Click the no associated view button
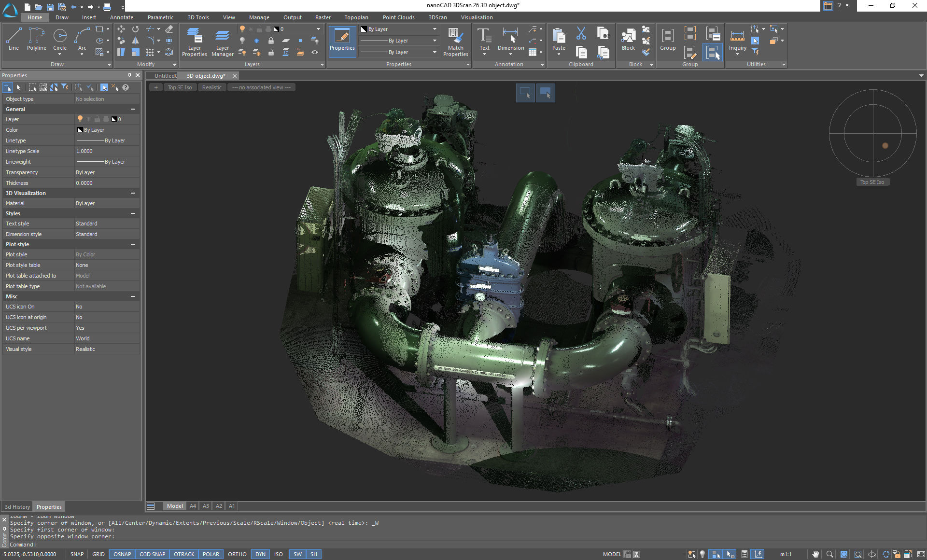 tap(261, 87)
